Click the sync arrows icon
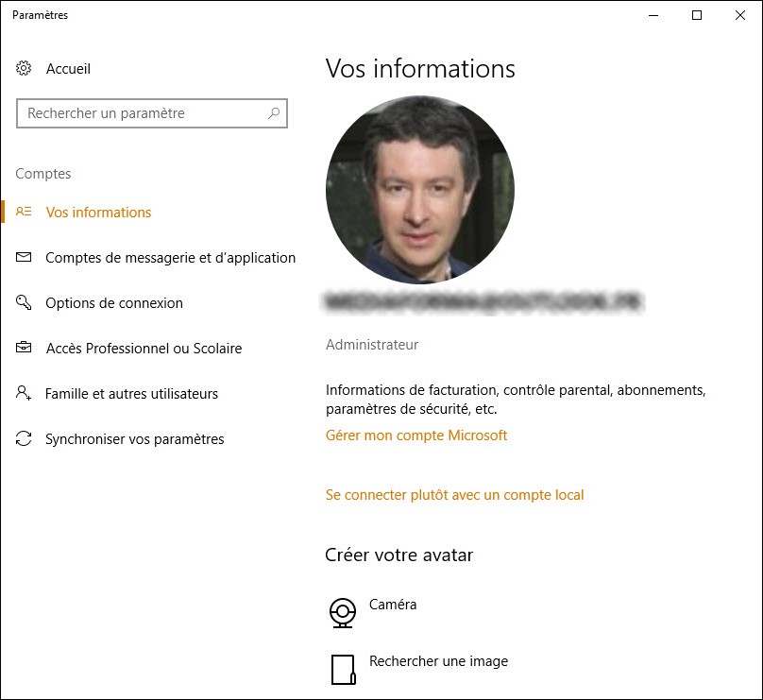 25,439
